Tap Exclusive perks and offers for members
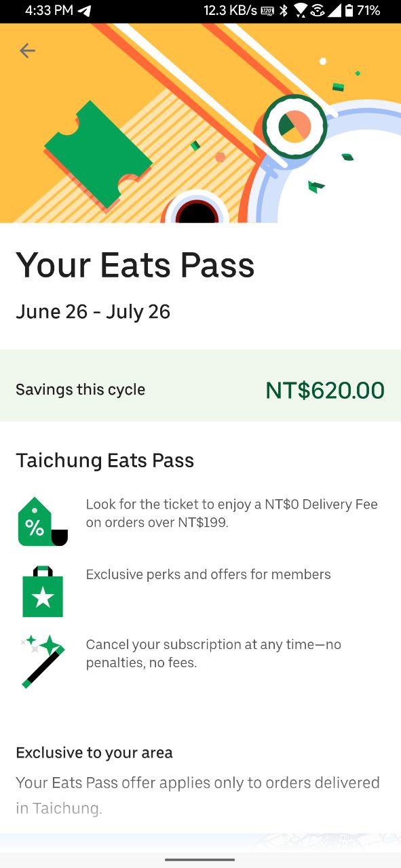Image resolution: width=401 pixels, height=868 pixels. [x=208, y=574]
